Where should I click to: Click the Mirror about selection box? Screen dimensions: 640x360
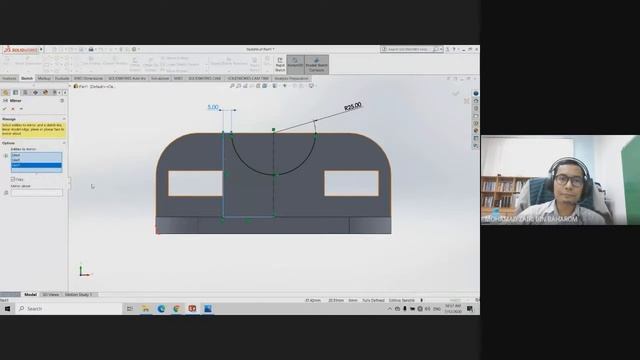[x=37, y=193]
